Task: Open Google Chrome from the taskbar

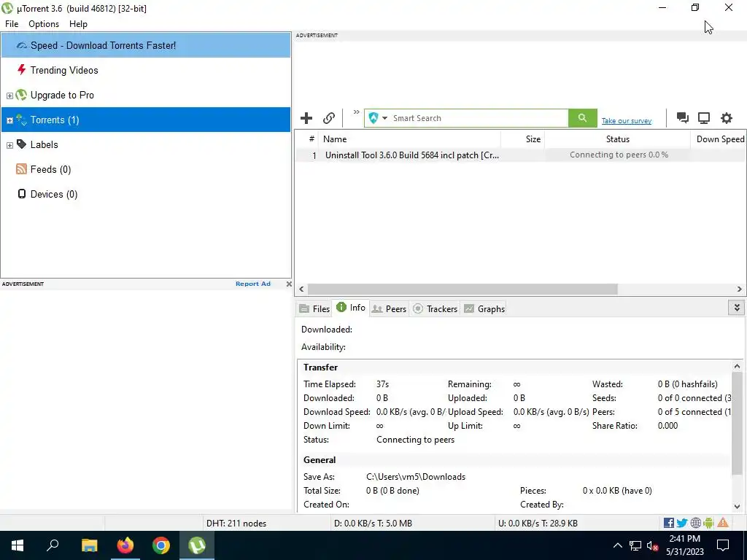Action: click(161, 545)
